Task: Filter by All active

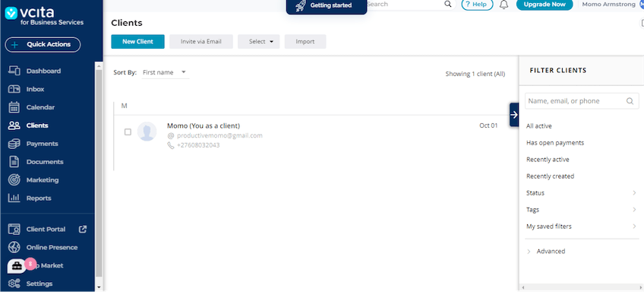Action: [x=539, y=125]
